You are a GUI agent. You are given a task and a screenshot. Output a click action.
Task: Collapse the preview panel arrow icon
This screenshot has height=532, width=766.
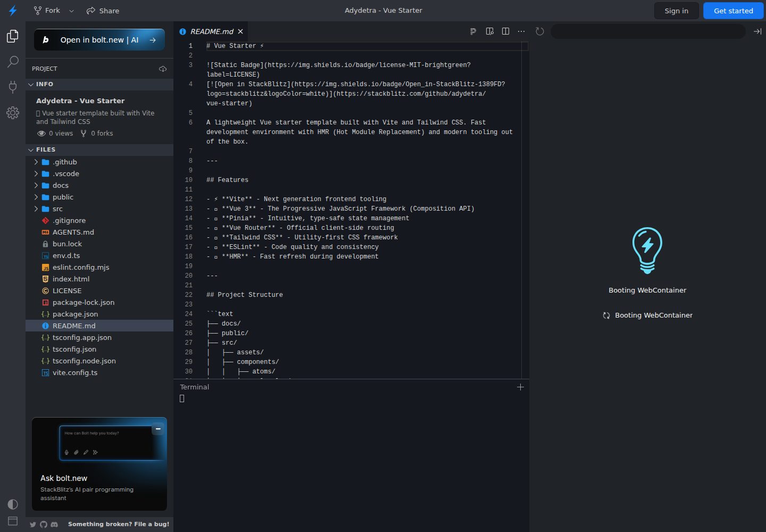coord(757,31)
